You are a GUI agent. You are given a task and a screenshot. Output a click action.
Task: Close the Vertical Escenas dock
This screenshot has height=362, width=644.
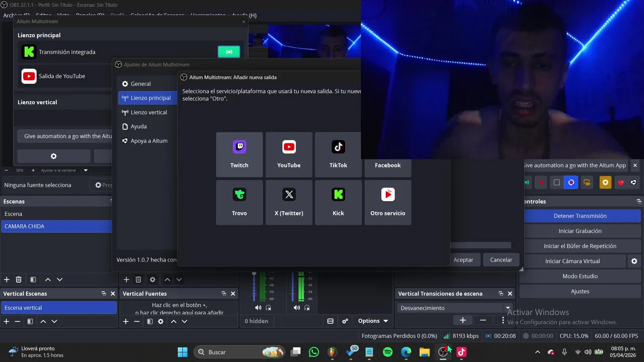(x=113, y=294)
